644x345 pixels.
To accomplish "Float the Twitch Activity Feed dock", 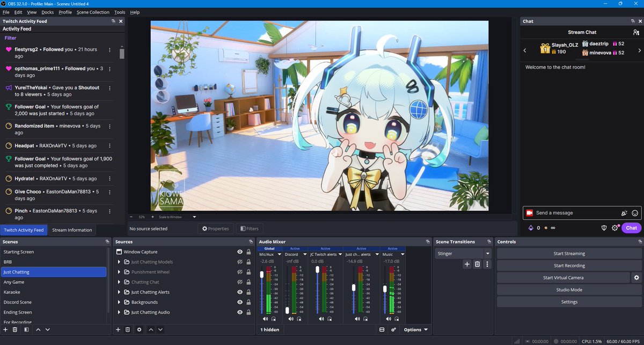I will 113,21.
